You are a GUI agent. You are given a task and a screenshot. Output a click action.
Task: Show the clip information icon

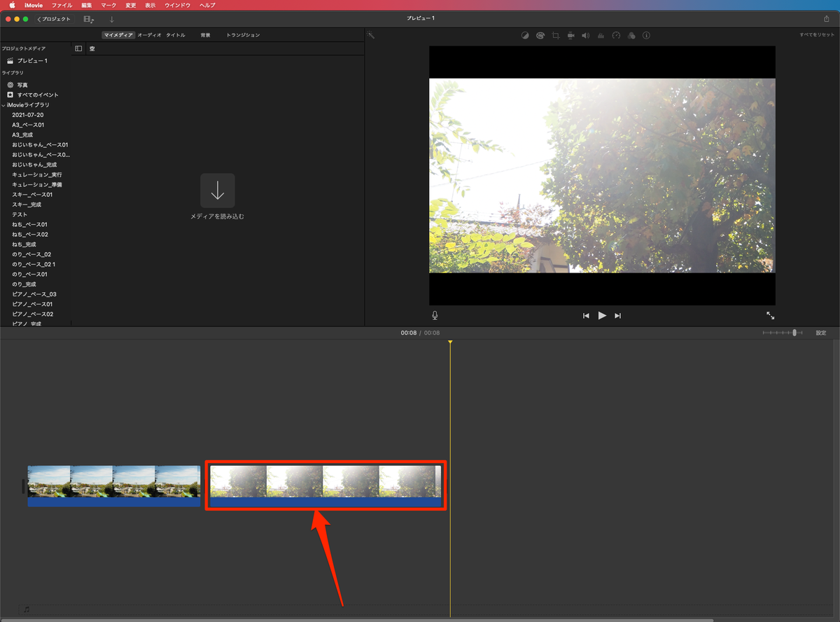point(646,35)
